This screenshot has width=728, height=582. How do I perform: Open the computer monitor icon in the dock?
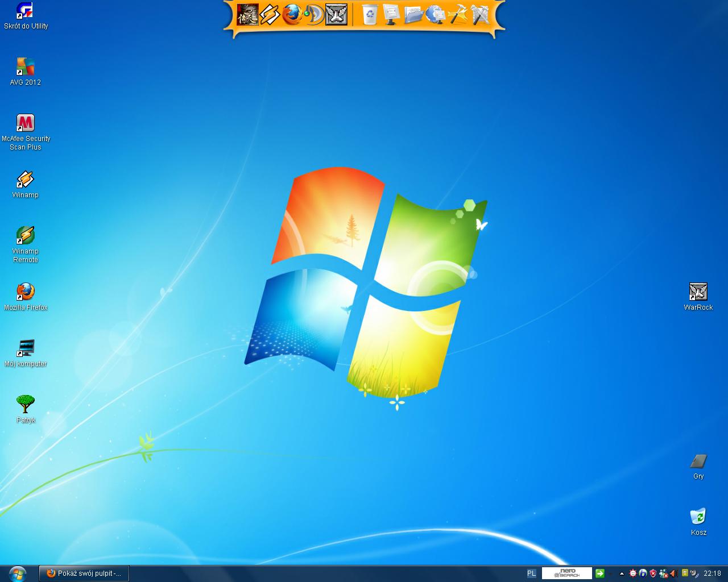tap(392, 14)
